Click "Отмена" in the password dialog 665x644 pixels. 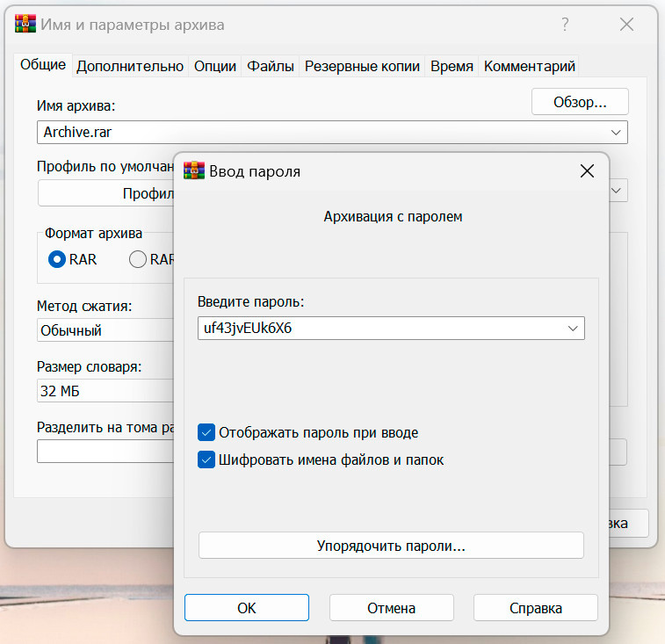pos(391,608)
